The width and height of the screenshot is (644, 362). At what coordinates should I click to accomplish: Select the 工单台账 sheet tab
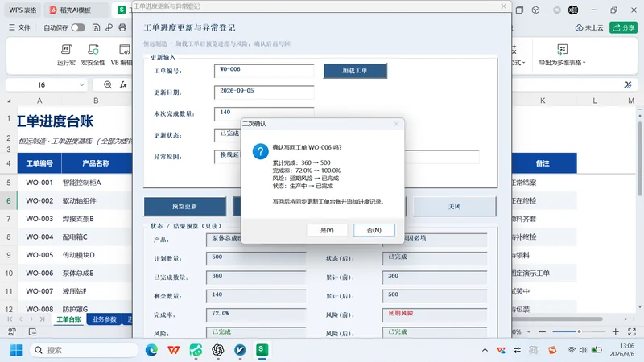click(x=68, y=319)
